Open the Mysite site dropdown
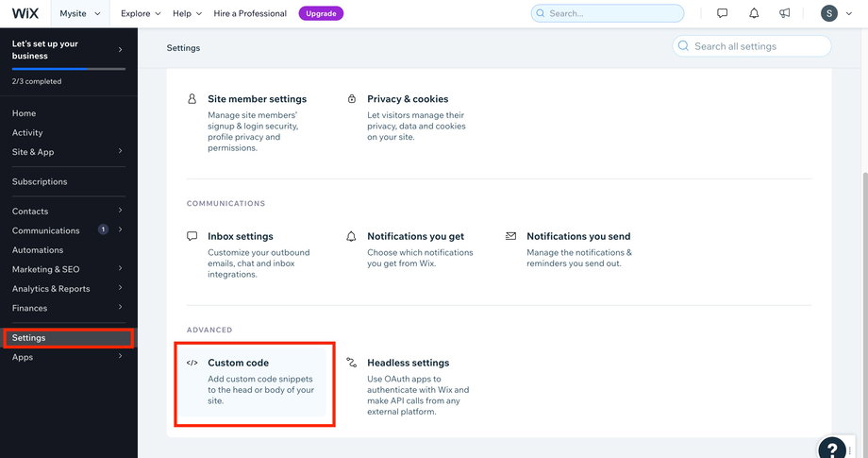The image size is (868, 458). pos(80,13)
